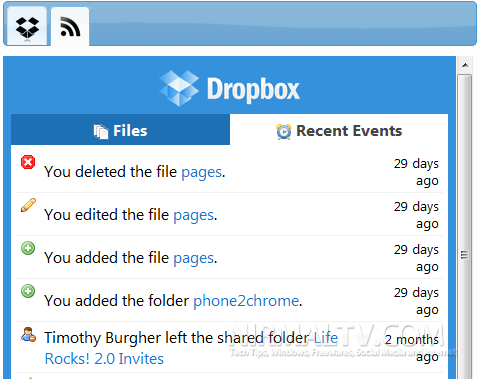This screenshot has width=480, height=379.
Task: Open the phone2chrome folder link
Action: [x=246, y=301]
